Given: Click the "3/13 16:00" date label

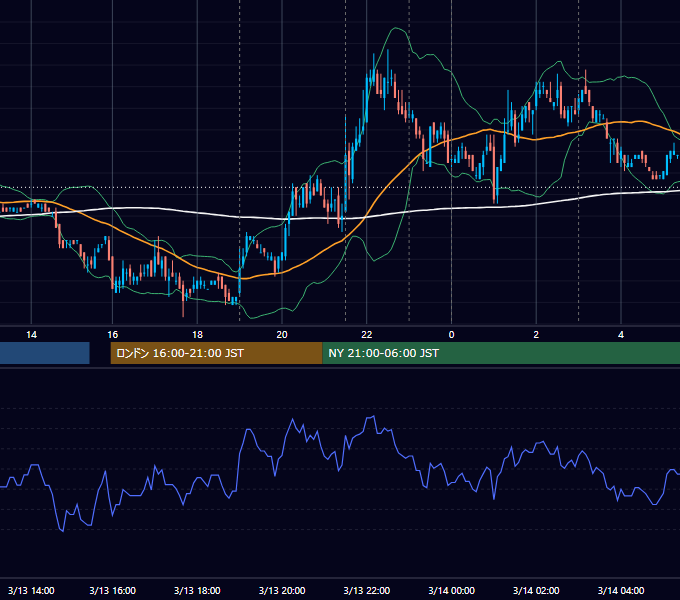Looking at the screenshot, I should 112,590.
